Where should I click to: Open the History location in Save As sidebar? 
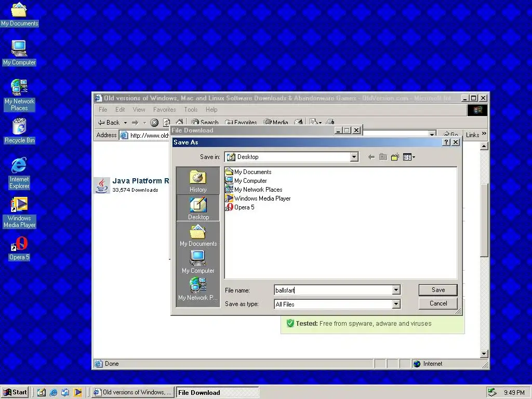[x=198, y=181]
